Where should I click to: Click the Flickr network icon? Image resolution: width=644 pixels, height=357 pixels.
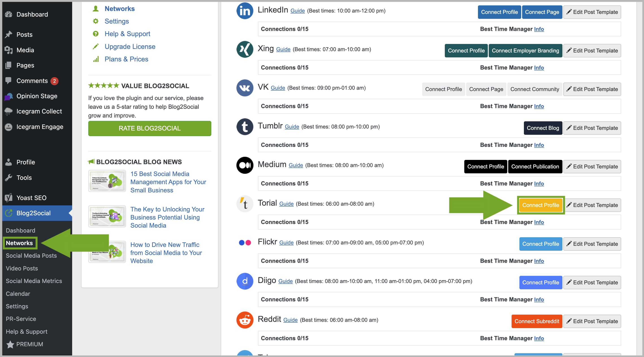click(244, 242)
